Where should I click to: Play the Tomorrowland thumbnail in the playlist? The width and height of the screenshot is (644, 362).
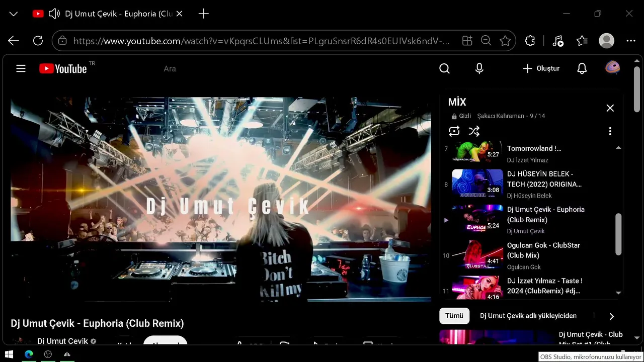477,151
